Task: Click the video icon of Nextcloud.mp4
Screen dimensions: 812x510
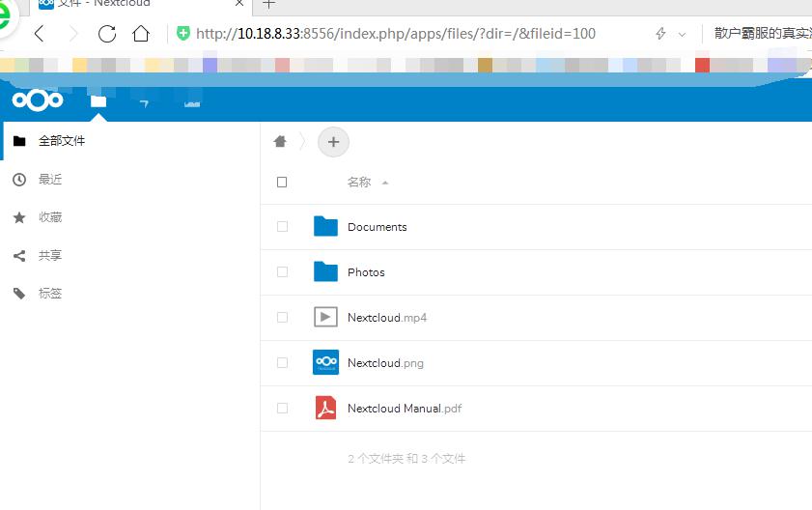Action: pos(325,317)
